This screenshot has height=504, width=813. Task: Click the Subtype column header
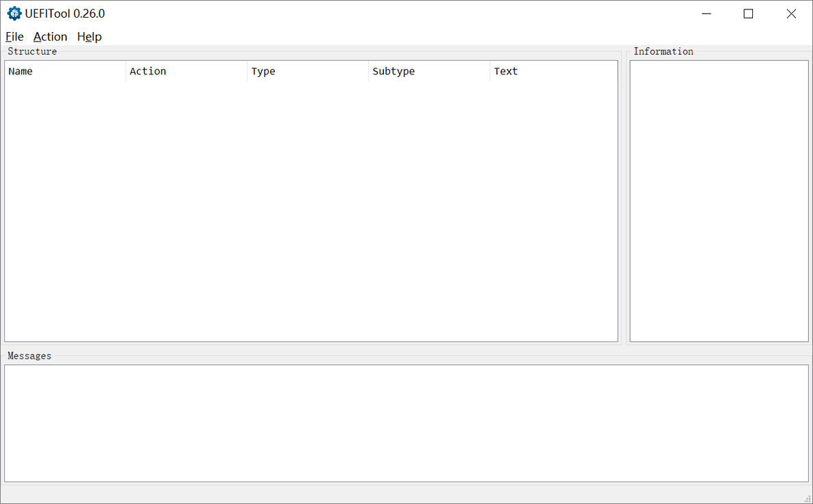tap(429, 71)
